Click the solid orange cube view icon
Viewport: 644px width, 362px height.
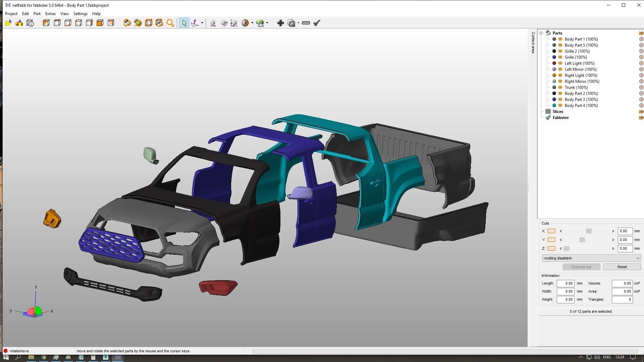click(100, 23)
